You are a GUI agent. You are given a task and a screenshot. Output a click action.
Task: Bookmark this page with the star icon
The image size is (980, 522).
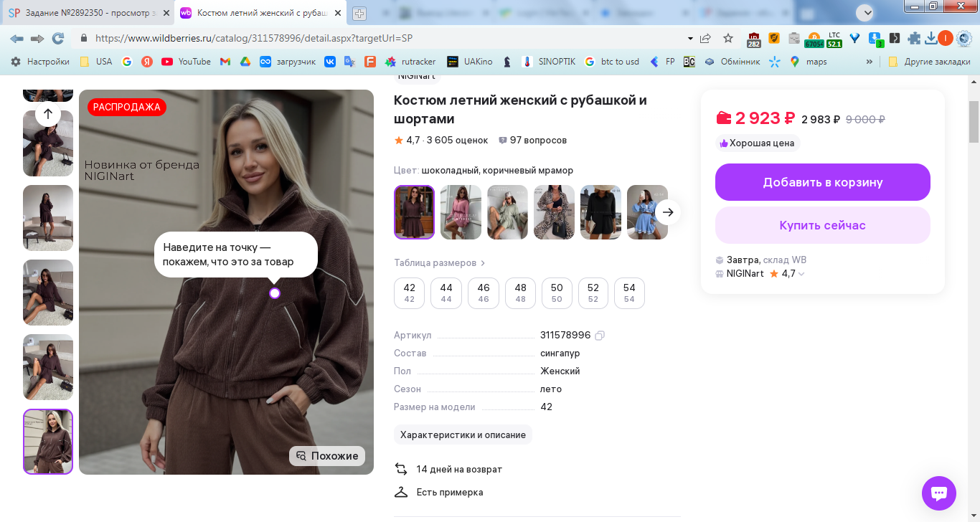pos(728,39)
